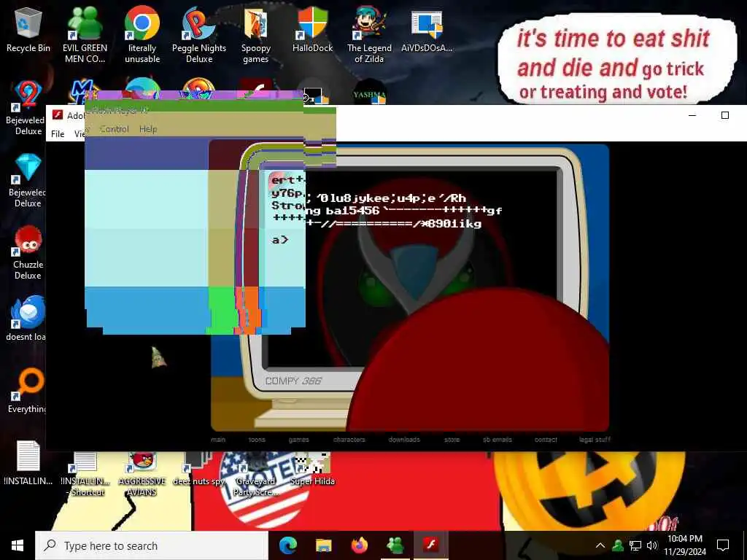Open the !INSTALLIN... text file icon
747x560 pixels.
[28, 463]
